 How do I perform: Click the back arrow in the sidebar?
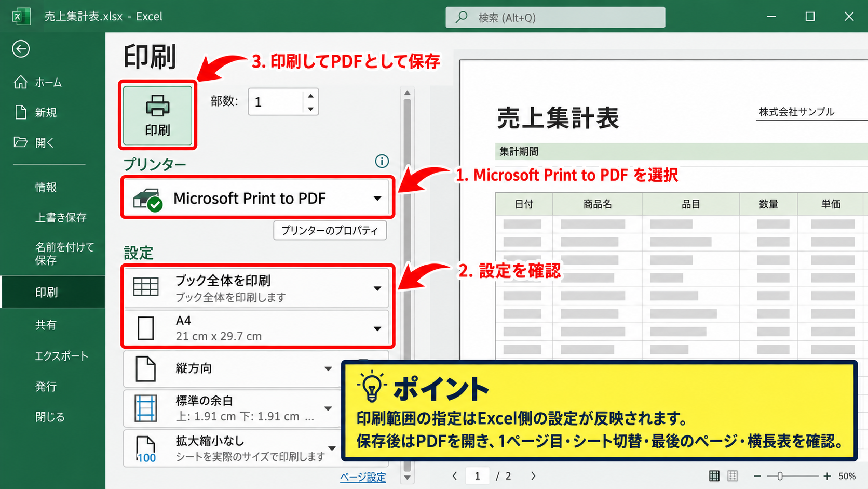pos(21,49)
